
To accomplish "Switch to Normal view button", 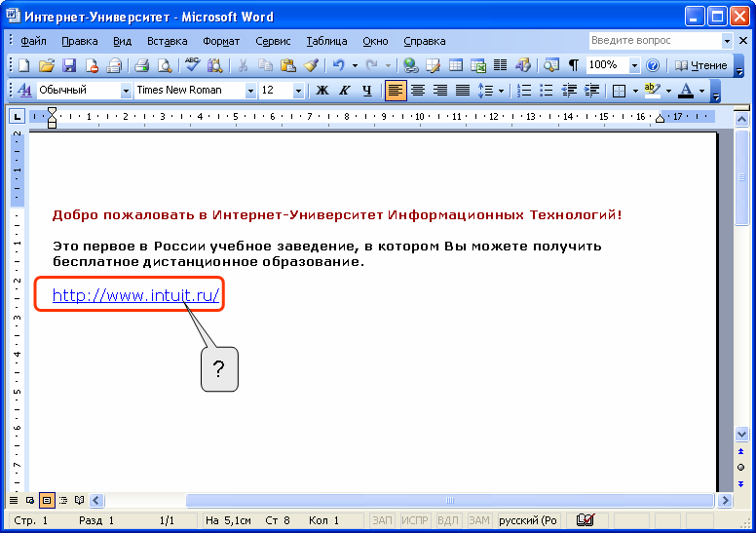I will pyautogui.click(x=14, y=500).
